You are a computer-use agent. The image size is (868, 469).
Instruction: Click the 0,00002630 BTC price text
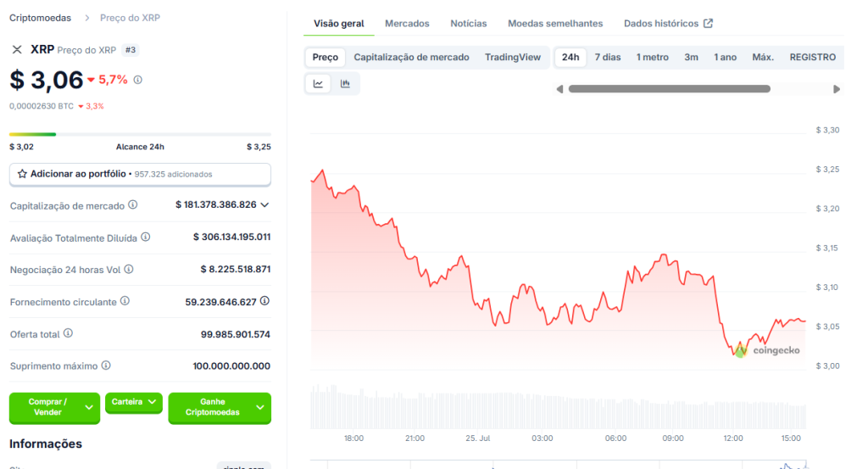[41, 106]
